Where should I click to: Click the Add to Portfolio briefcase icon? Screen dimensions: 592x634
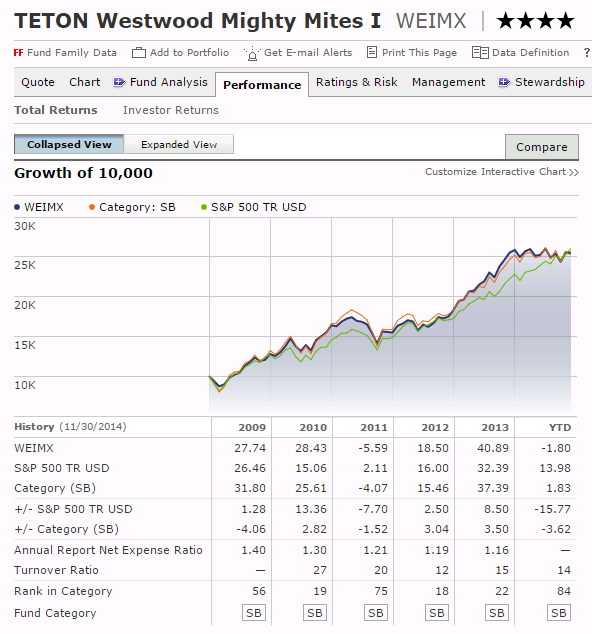tap(139, 53)
